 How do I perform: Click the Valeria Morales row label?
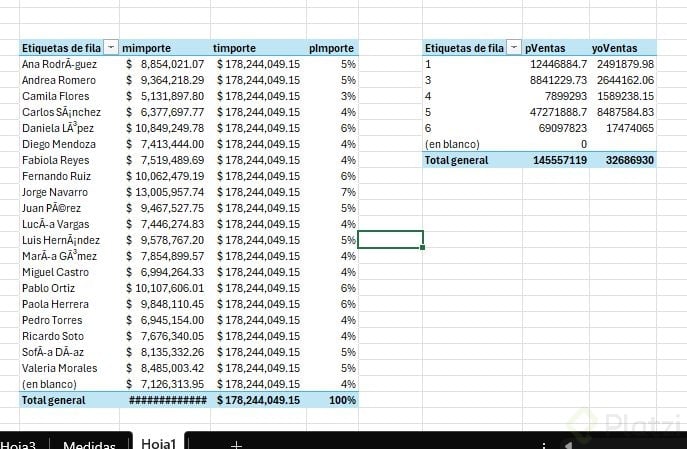60,368
